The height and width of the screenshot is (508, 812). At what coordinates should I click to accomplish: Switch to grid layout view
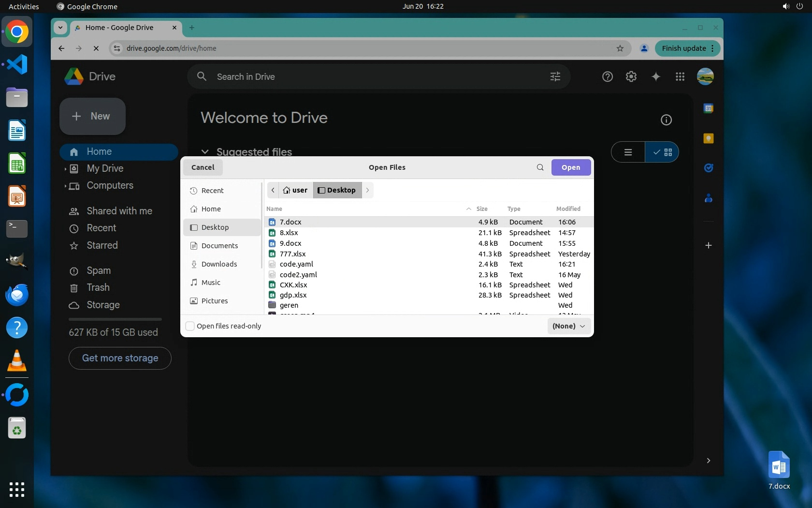tap(662, 152)
